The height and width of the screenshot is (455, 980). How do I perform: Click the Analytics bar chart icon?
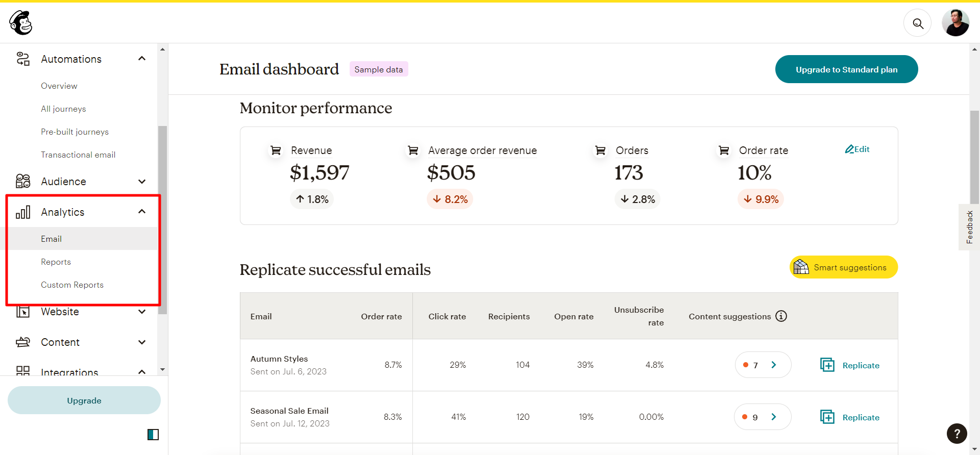[x=23, y=212]
